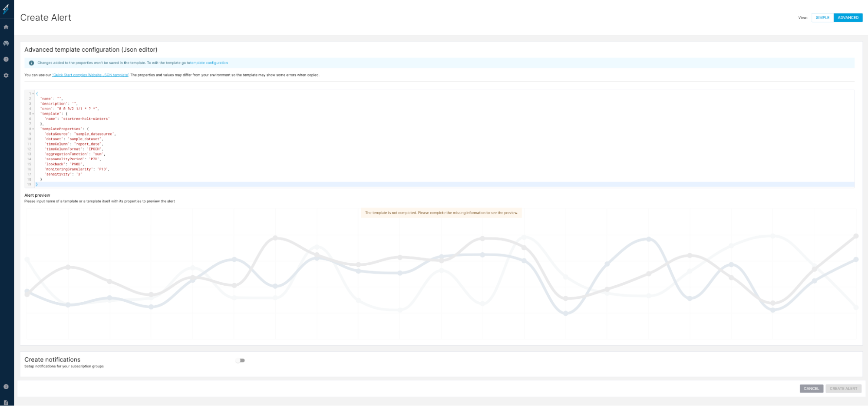868x406 pixels.
Task: Click the Advanced template configuration heading
Action: 91,50
